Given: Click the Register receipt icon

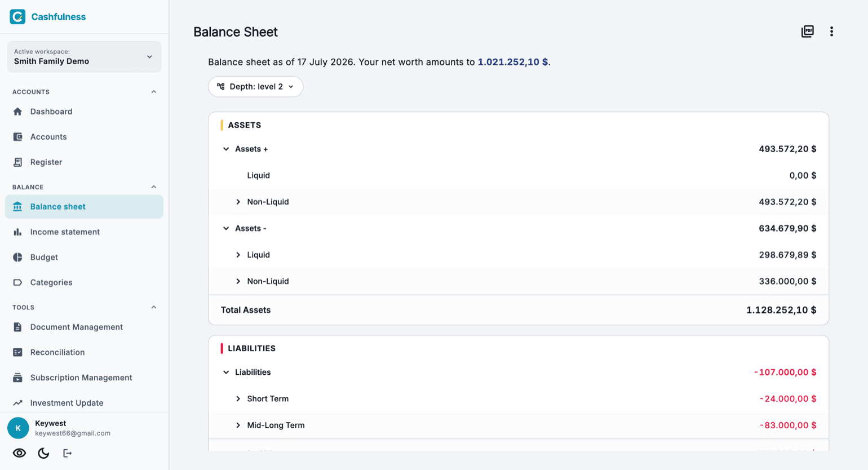Looking at the screenshot, I should (x=17, y=162).
